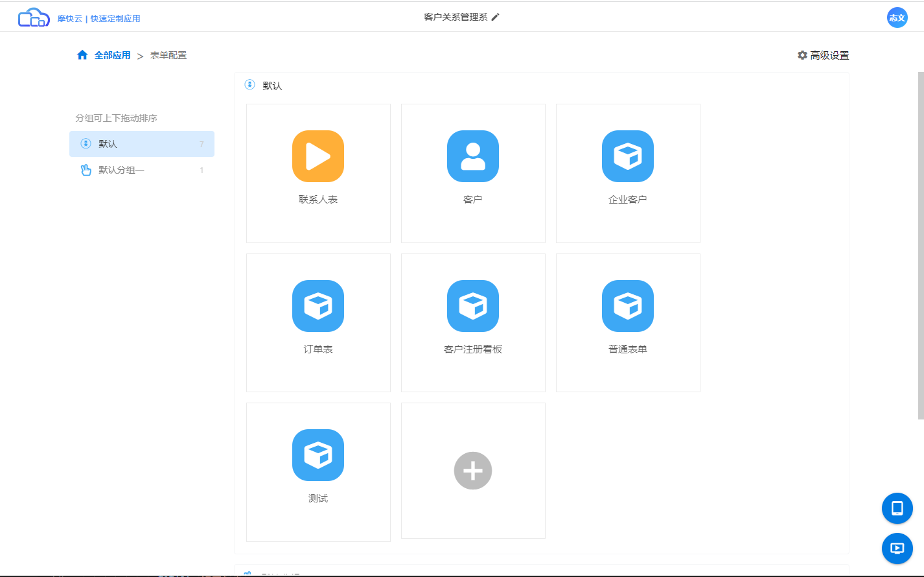
Task: Click the 默认 group icon in sidebar
Action: 86,144
